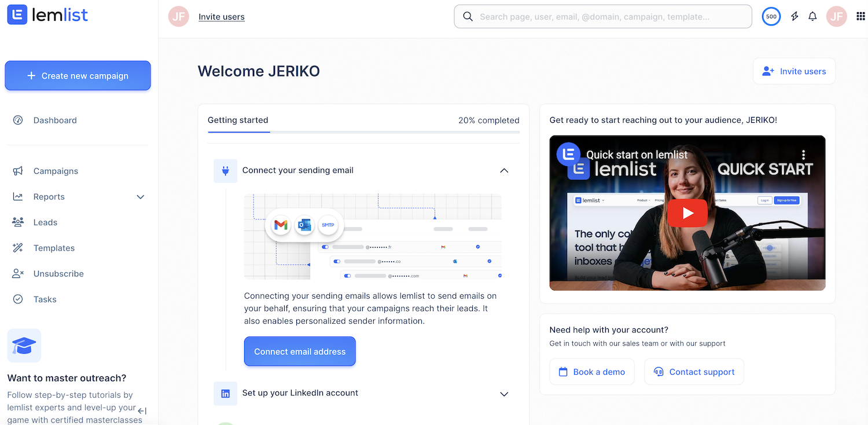Screen dimensions: 868x425
Task: Open the Unsubscribe list
Action: (58, 274)
